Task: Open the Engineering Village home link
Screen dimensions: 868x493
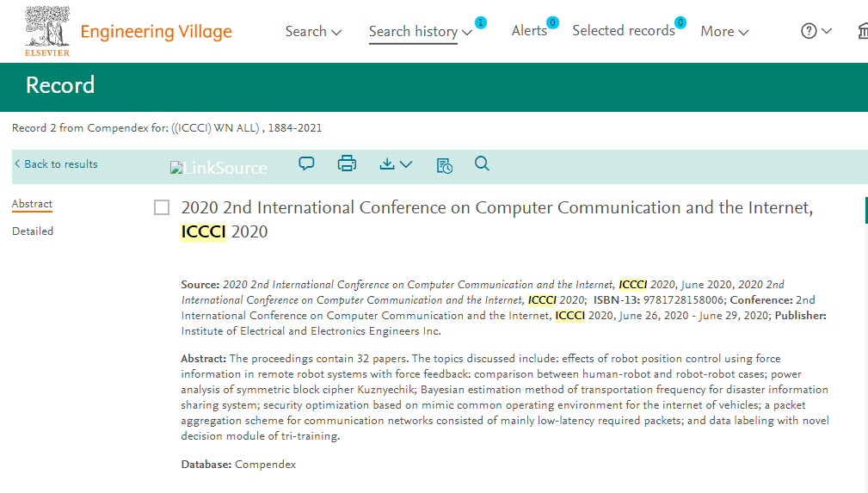Action: pos(156,32)
